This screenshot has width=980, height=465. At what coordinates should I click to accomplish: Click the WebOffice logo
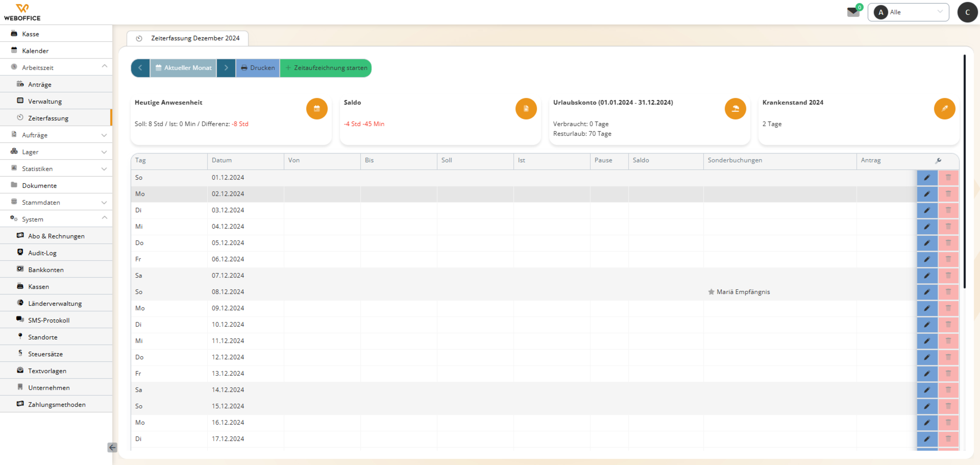[22, 12]
